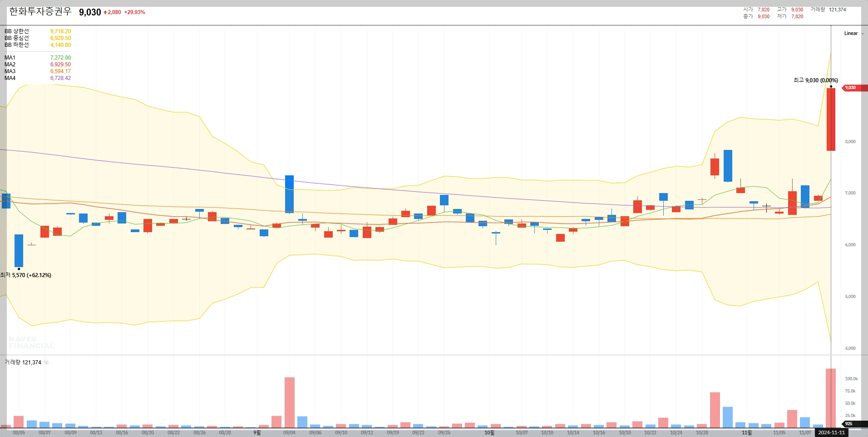Select the MA3 legend entry

coord(10,71)
